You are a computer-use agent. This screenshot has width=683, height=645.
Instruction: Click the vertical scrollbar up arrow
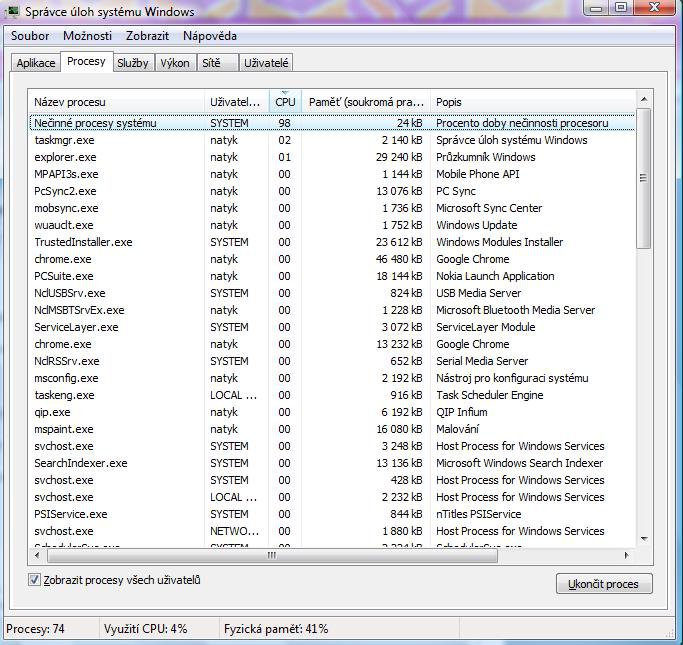644,100
